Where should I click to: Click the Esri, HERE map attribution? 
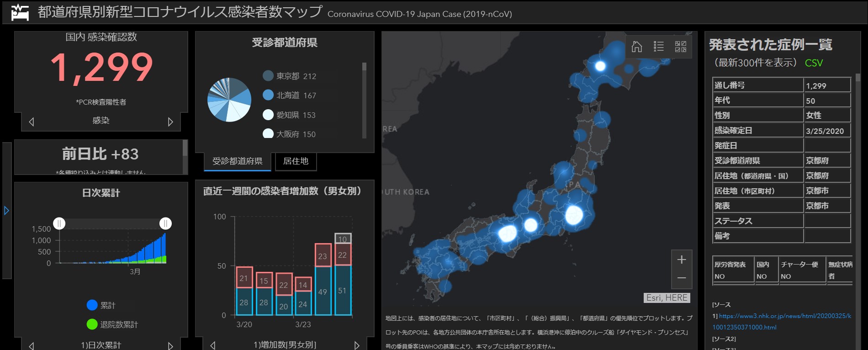pos(667,298)
